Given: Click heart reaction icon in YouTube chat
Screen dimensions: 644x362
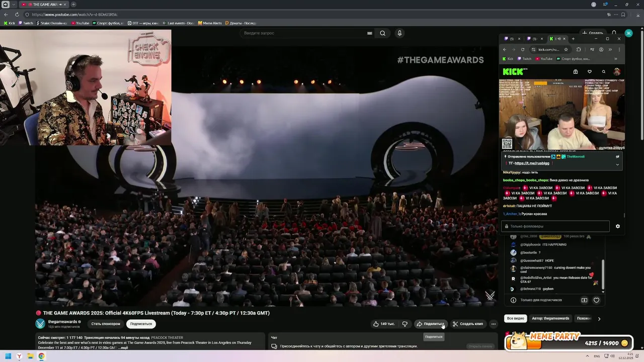Looking at the screenshot, I should click(x=596, y=300).
